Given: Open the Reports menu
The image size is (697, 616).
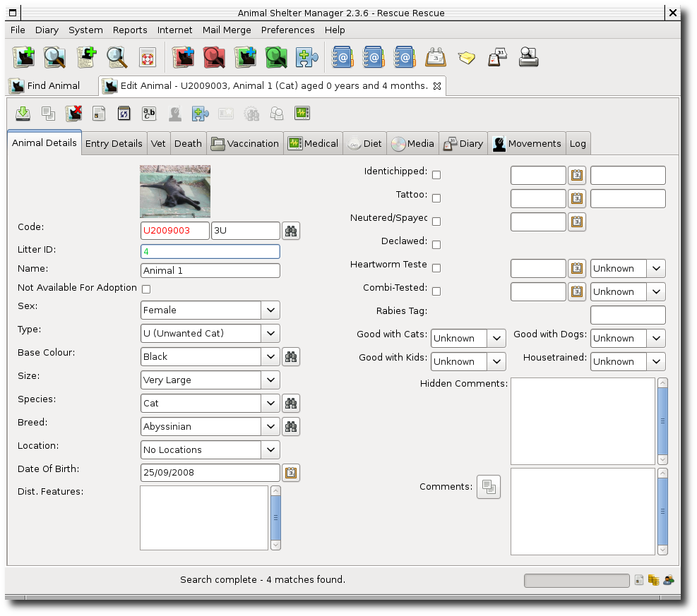Looking at the screenshot, I should pos(130,30).
